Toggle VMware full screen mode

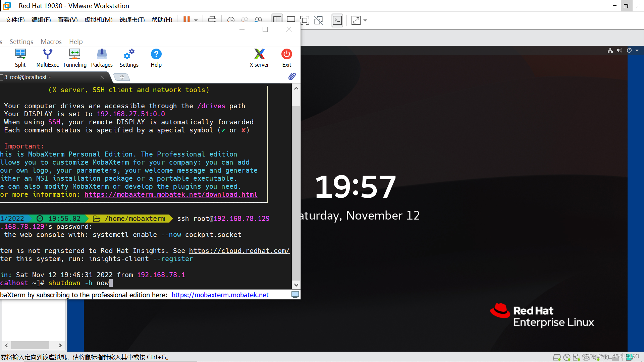305,20
